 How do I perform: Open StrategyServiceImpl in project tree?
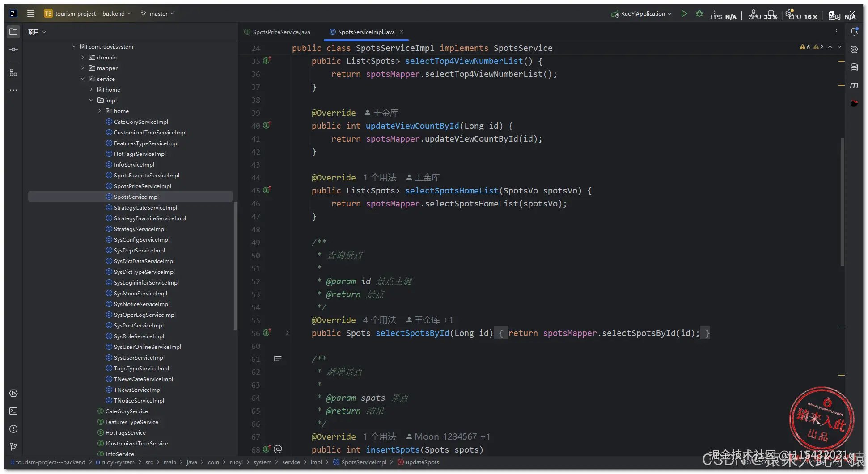point(140,229)
